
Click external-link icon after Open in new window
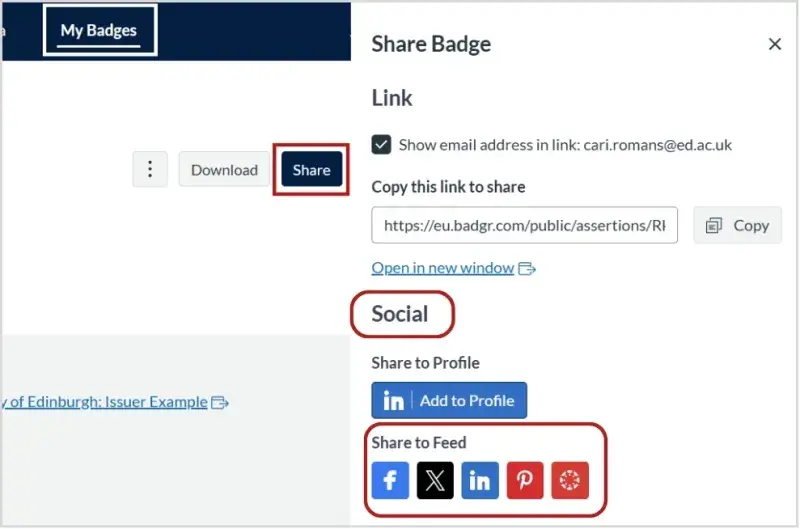pos(527,268)
